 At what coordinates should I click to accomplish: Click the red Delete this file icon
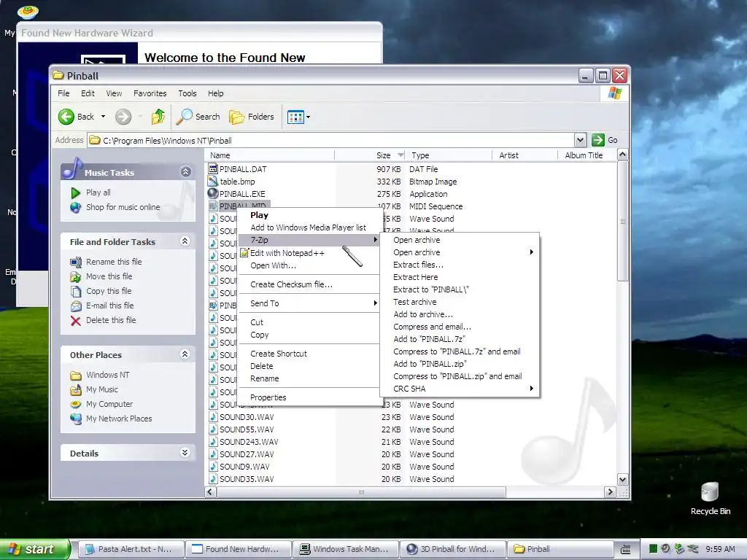[x=75, y=321]
